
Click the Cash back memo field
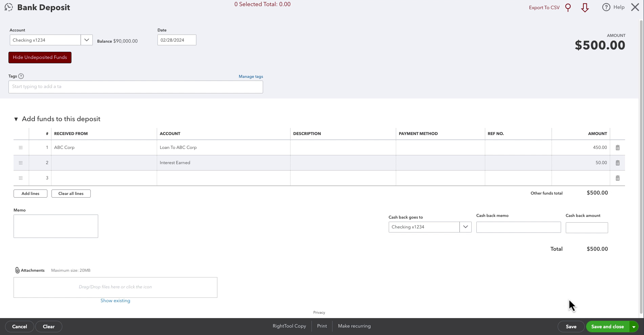[518, 227]
